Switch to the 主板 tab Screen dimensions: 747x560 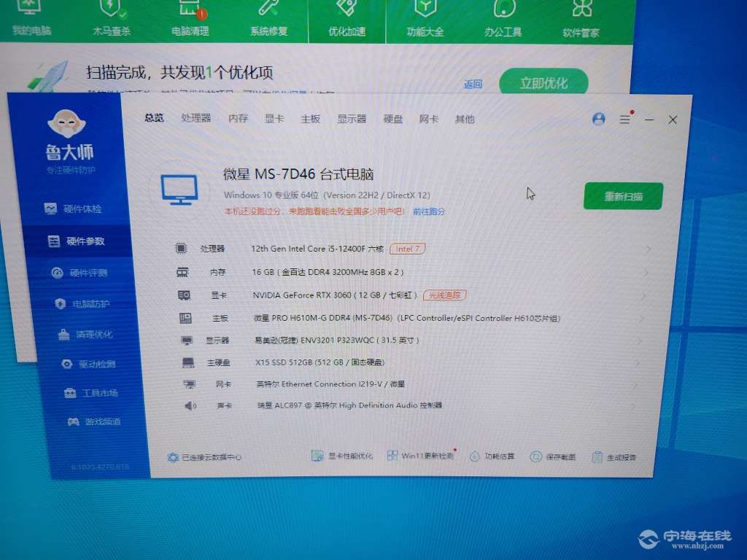point(310,119)
